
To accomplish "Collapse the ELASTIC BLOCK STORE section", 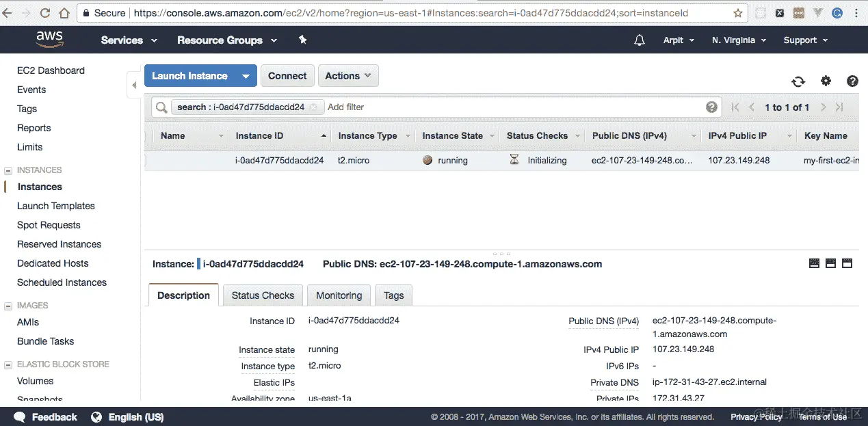I will (x=8, y=364).
